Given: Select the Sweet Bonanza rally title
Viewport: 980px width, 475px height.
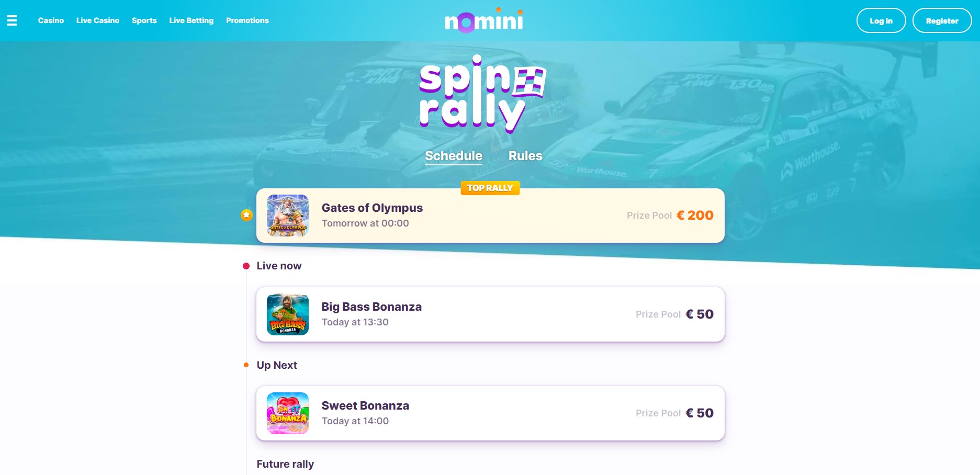Looking at the screenshot, I should 365,405.
